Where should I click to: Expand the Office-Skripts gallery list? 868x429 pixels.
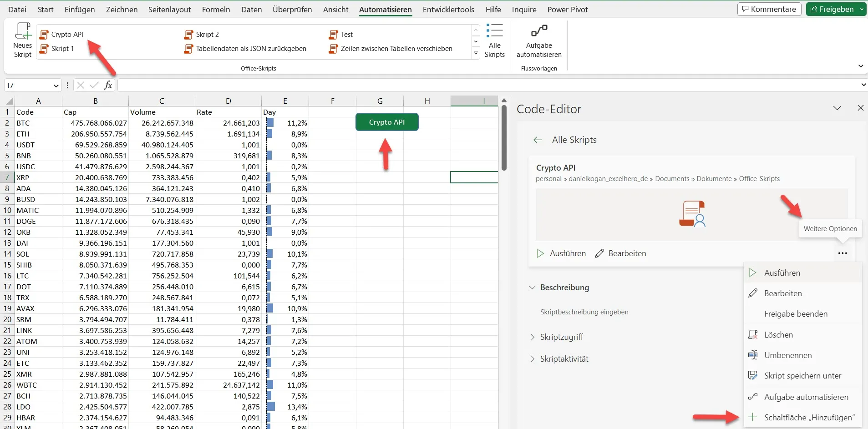pyautogui.click(x=476, y=53)
